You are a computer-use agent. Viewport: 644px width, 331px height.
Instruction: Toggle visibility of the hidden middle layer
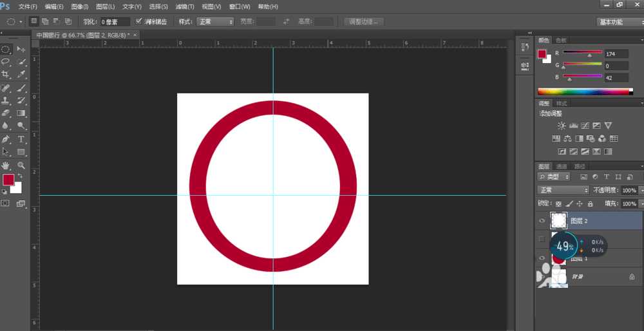542,240
